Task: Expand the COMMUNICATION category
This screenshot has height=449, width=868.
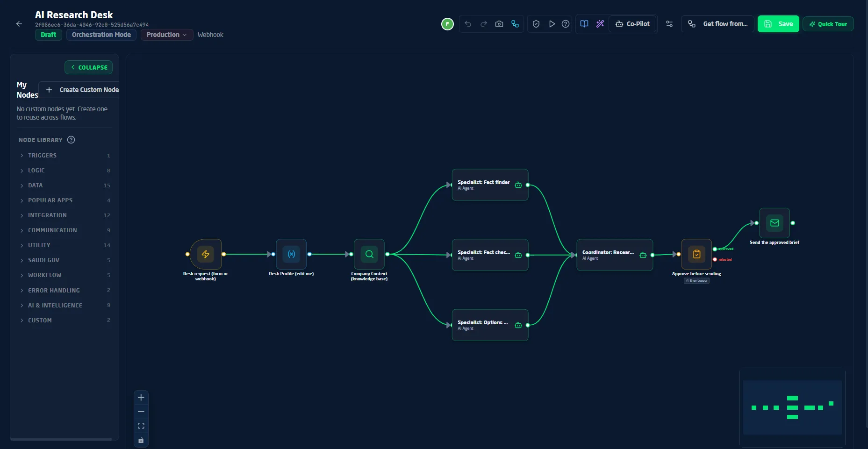Action: [x=65, y=230]
